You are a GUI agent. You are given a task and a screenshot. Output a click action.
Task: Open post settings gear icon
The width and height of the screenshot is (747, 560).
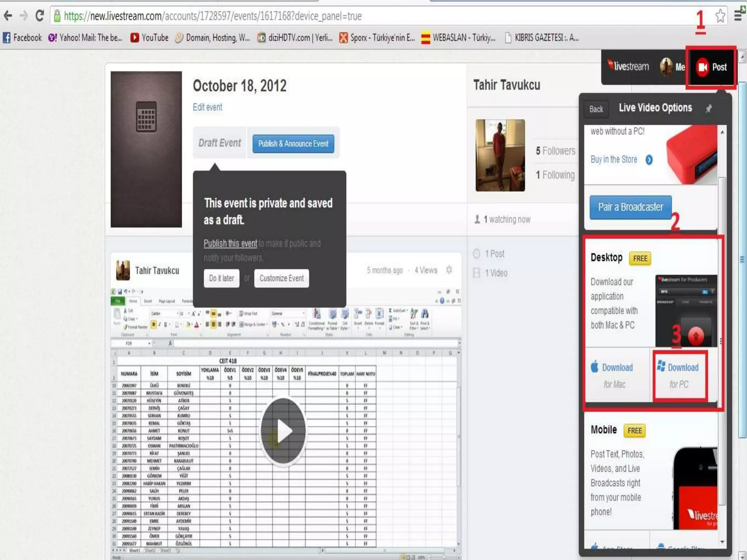pos(449,270)
